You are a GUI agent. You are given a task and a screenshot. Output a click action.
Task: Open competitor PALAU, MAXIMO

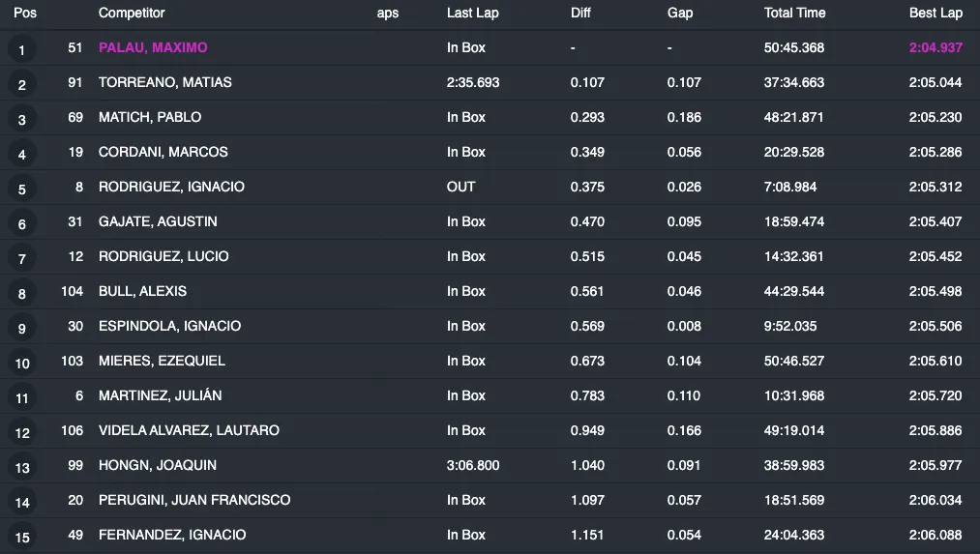click(x=153, y=47)
